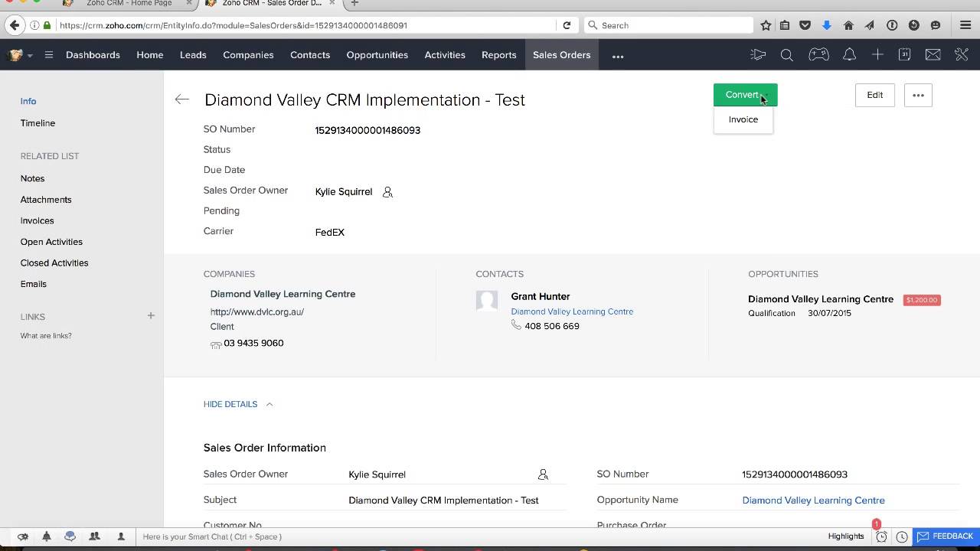Reload the page with the refresh icon
This screenshot has height=551, width=980.
(x=567, y=25)
